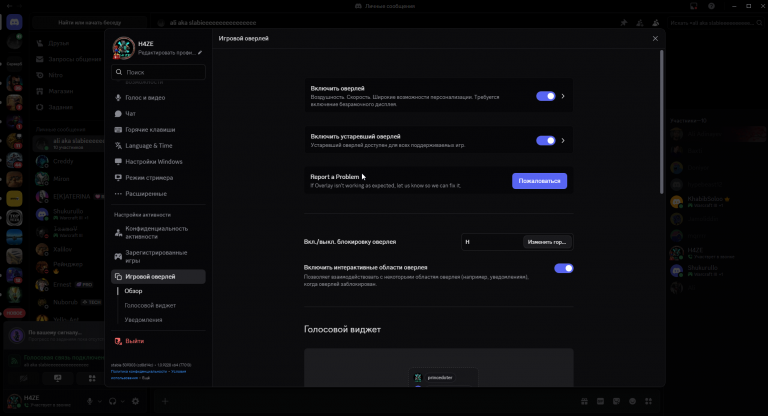Screen dimensions: 768x416
Task: Click the gift icon in message bar
Action: coord(584,401)
